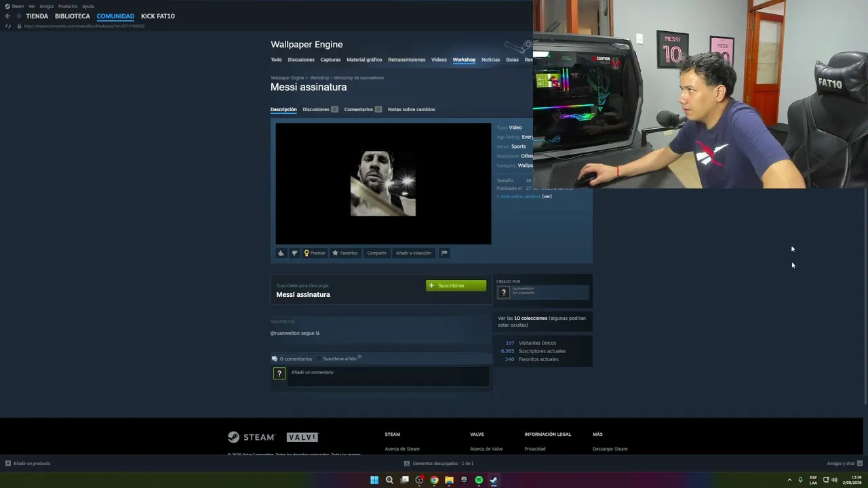
Task: Select the Capturas hub tab
Action: click(330, 60)
